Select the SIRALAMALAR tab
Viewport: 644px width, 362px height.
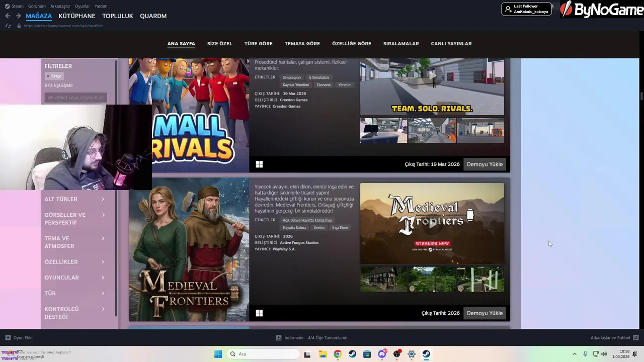pos(401,44)
